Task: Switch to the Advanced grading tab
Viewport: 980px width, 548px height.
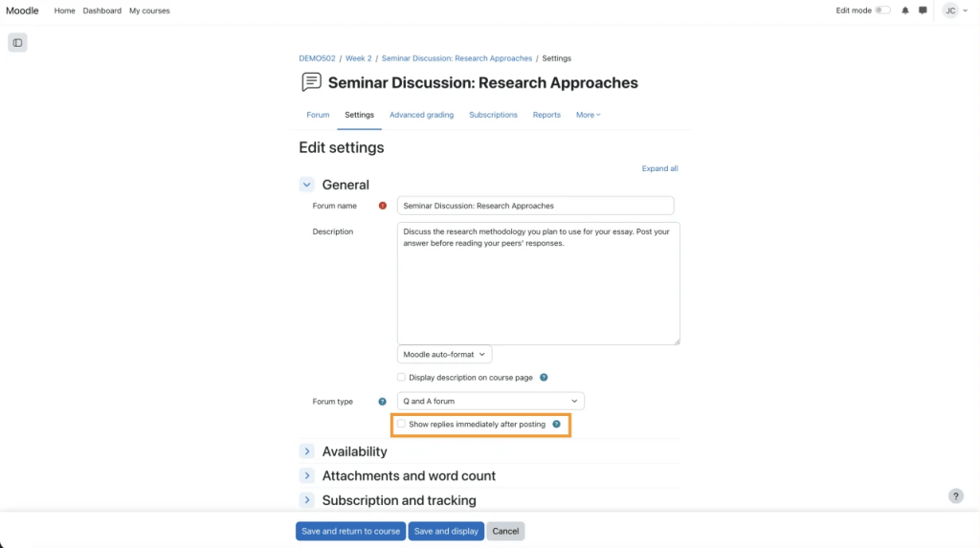Action: tap(421, 115)
